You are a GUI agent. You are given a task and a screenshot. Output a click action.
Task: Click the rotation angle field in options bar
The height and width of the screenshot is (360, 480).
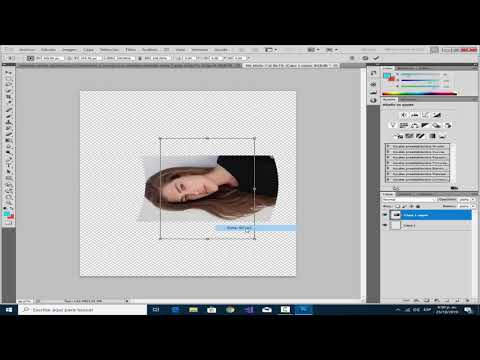[190, 58]
